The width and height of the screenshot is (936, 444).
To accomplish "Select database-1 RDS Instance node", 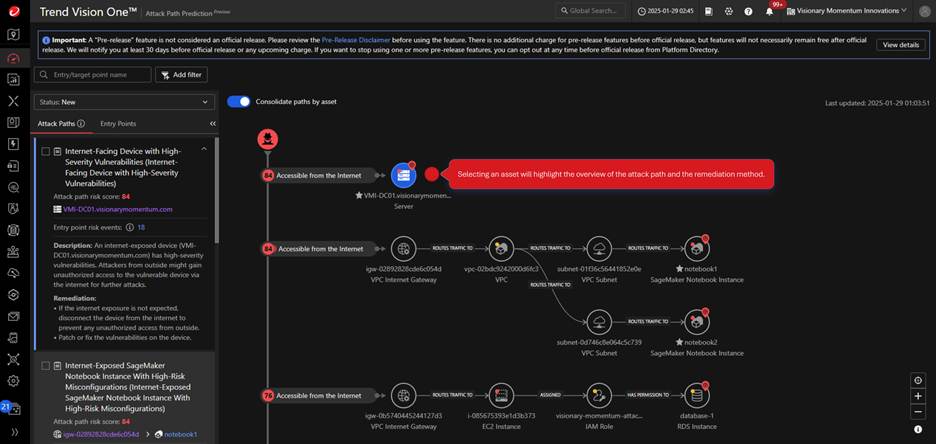I will click(697, 395).
